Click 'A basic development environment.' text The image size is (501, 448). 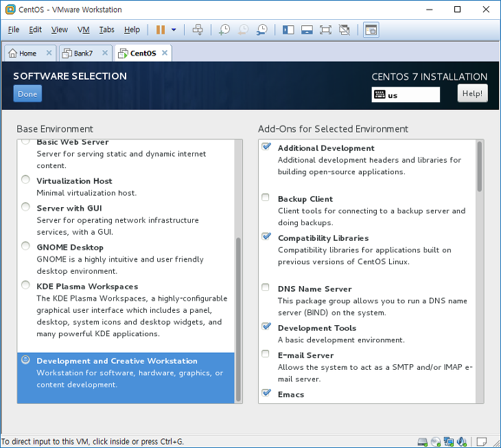[341, 340]
